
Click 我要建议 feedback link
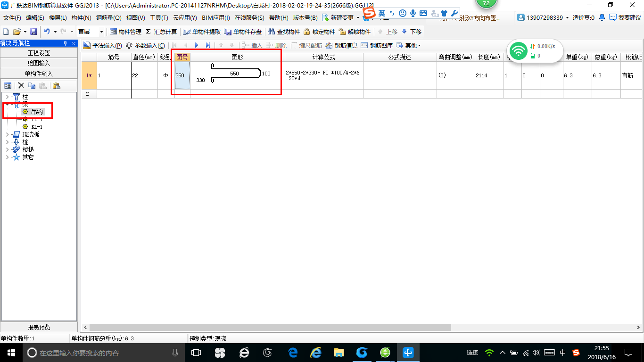coord(625,17)
